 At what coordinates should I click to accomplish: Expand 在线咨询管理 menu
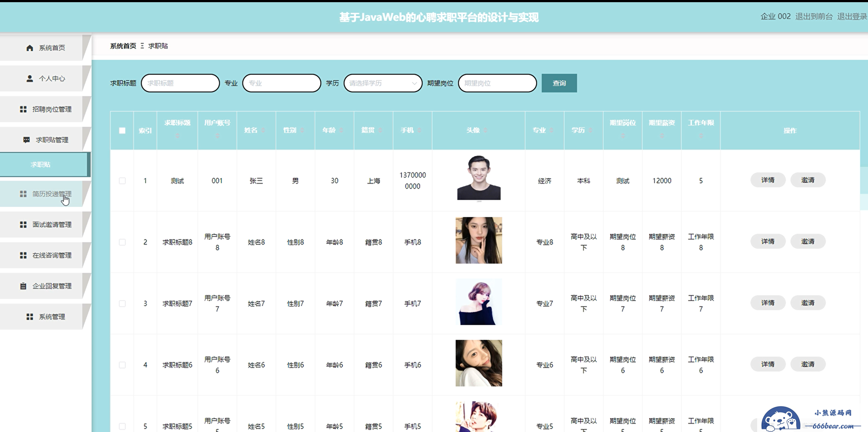coord(46,255)
